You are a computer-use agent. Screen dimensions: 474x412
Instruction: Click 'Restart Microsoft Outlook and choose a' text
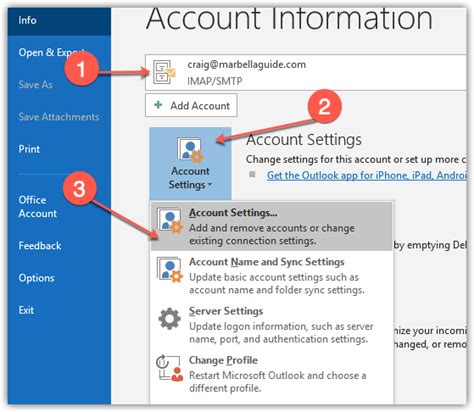278,375
